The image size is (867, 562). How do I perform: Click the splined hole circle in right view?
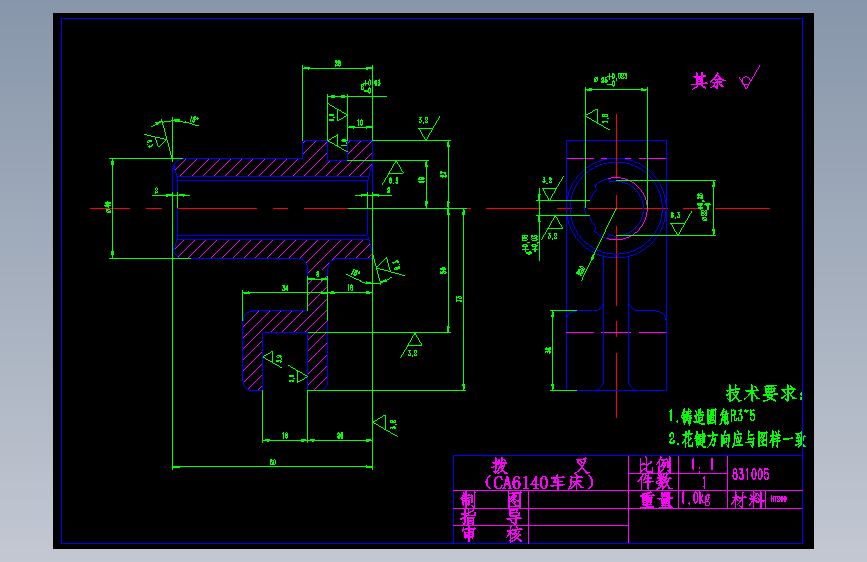pos(616,209)
